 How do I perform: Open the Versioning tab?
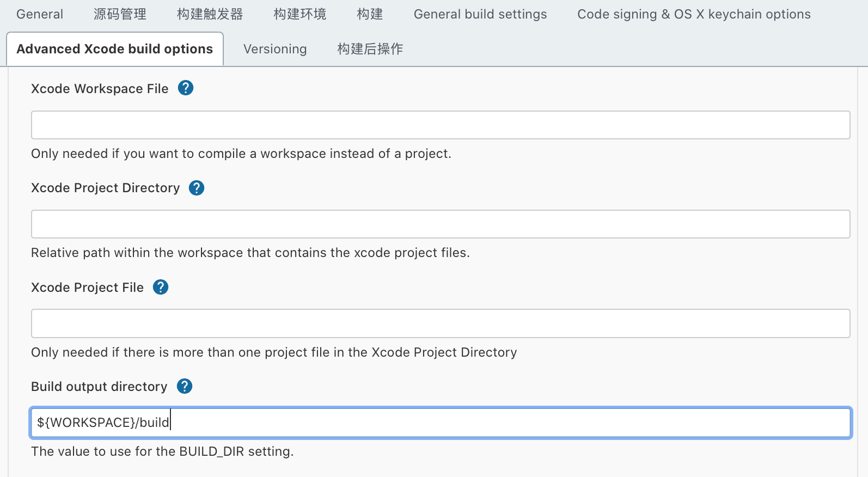pyautogui.click(x=275, y=49)
